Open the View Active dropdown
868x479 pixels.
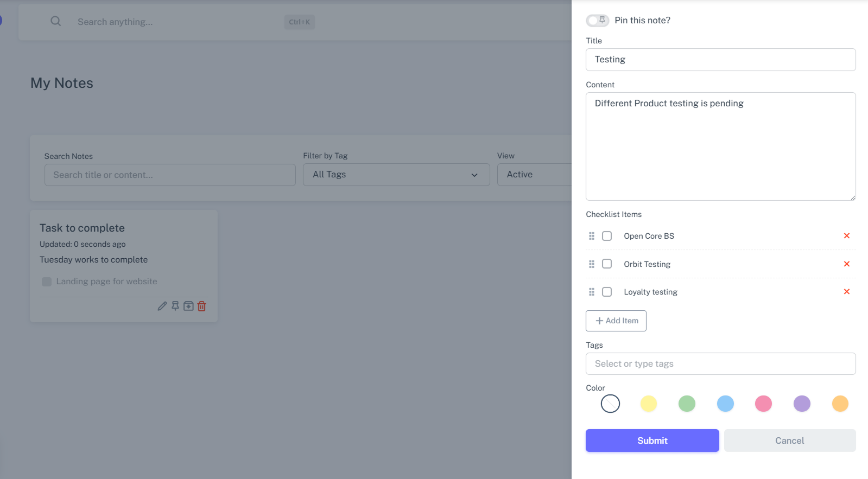point(535,175)
